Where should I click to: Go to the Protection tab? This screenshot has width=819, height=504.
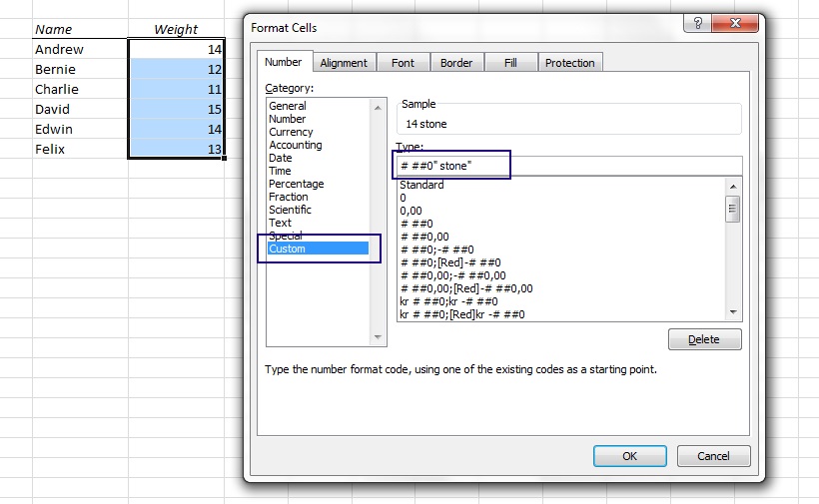click(570, 63)
